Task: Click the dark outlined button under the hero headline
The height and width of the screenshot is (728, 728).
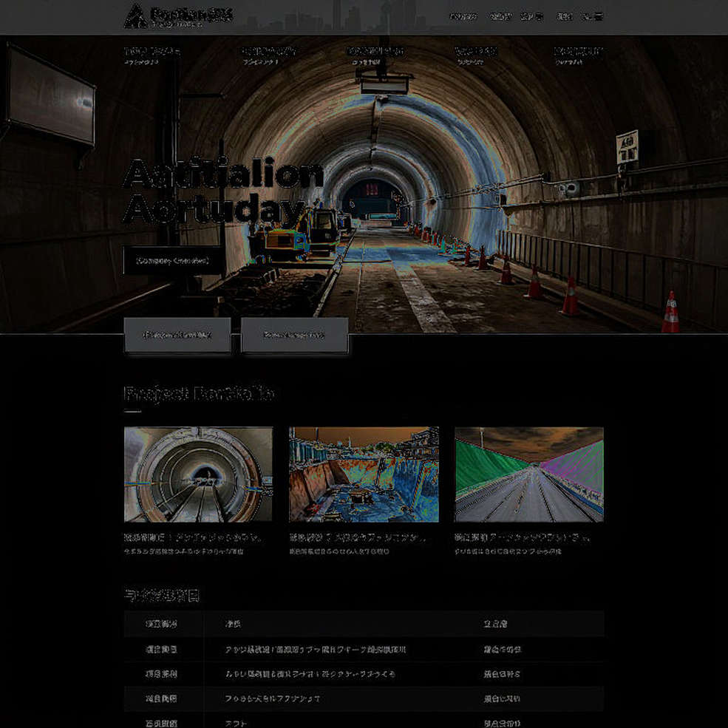Action: coord(173,260)
